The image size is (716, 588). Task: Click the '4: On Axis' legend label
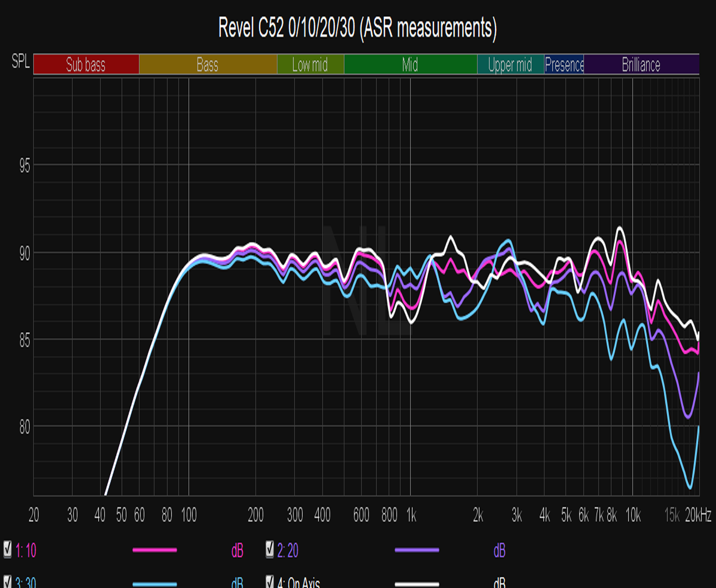(298, 582)
